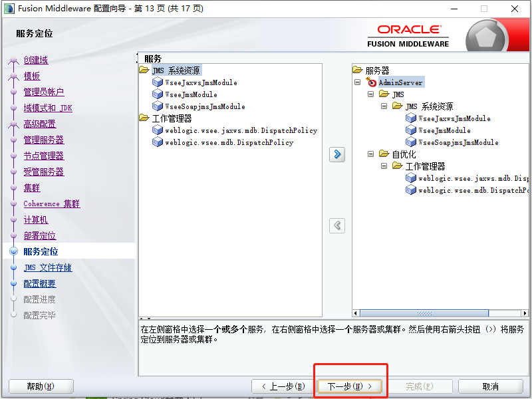This screenshot has height=399, width=532.
Task: Go to 域模式和 JDK step
Action: tap(48, 108)
